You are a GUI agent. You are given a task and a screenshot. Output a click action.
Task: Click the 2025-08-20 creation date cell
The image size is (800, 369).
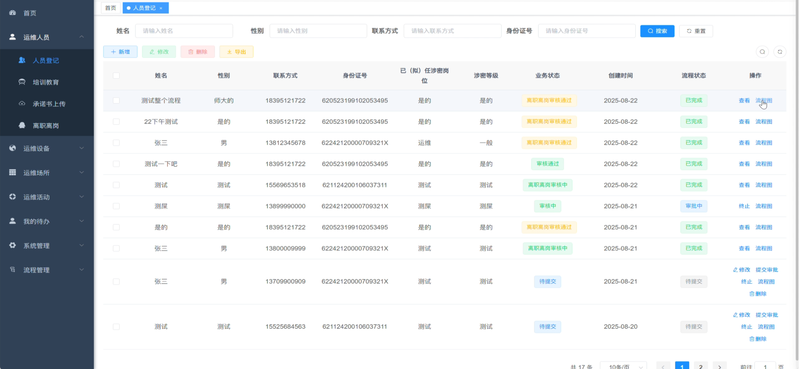coord(620,327)
